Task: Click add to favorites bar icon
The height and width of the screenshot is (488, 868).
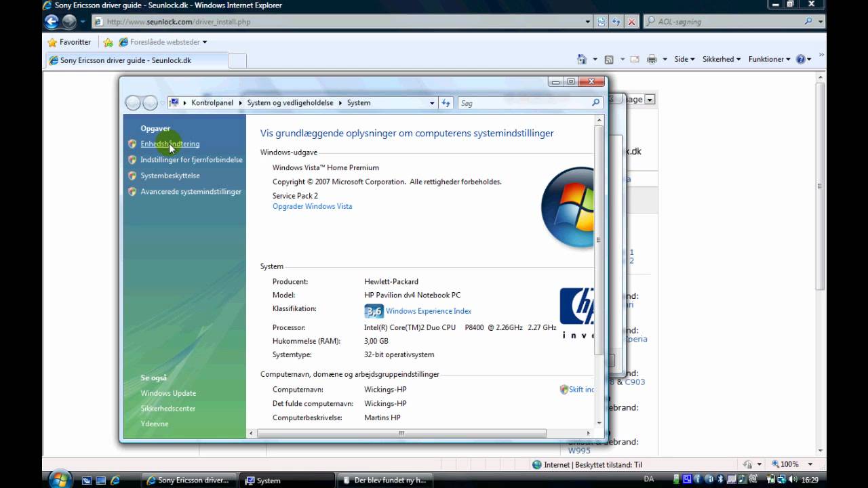Action: point(108,42)
